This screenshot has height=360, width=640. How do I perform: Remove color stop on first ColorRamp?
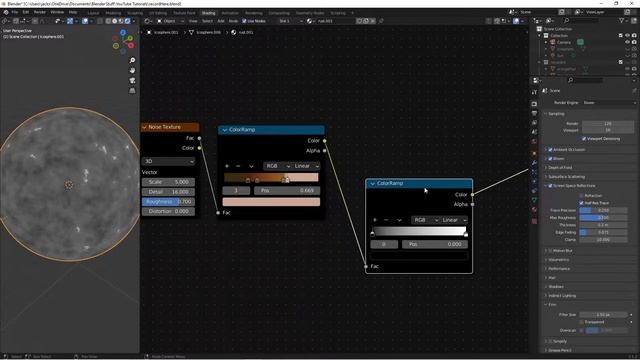[x=238, y=166]
